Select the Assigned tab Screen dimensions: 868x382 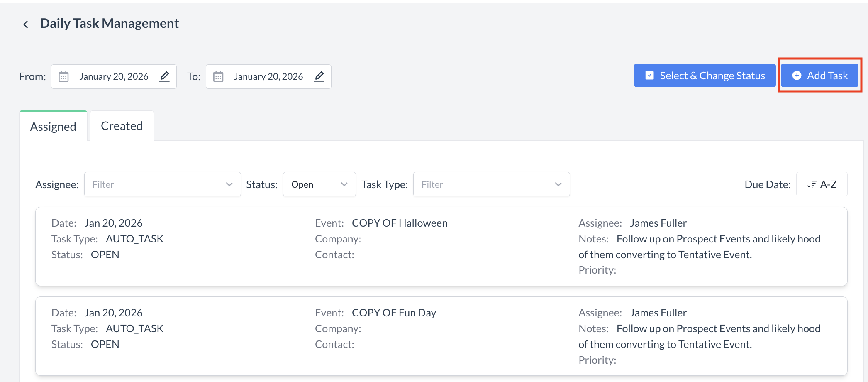(53, 127)
